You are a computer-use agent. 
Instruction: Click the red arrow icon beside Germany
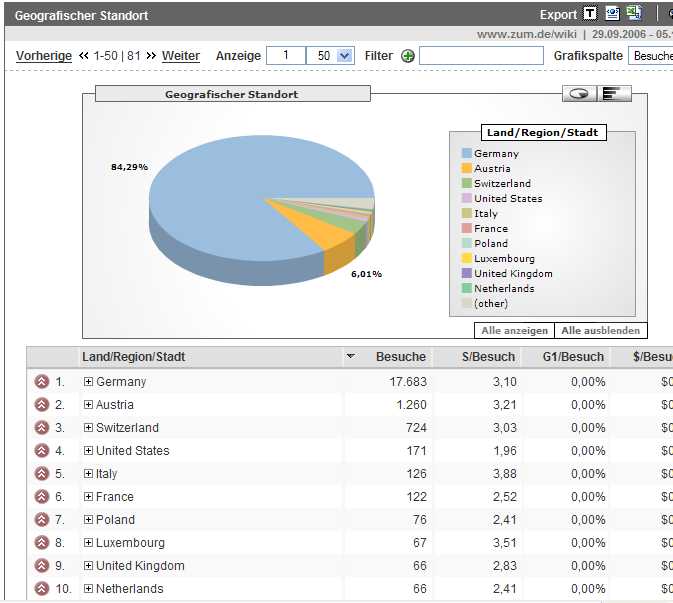click(41, 381)
